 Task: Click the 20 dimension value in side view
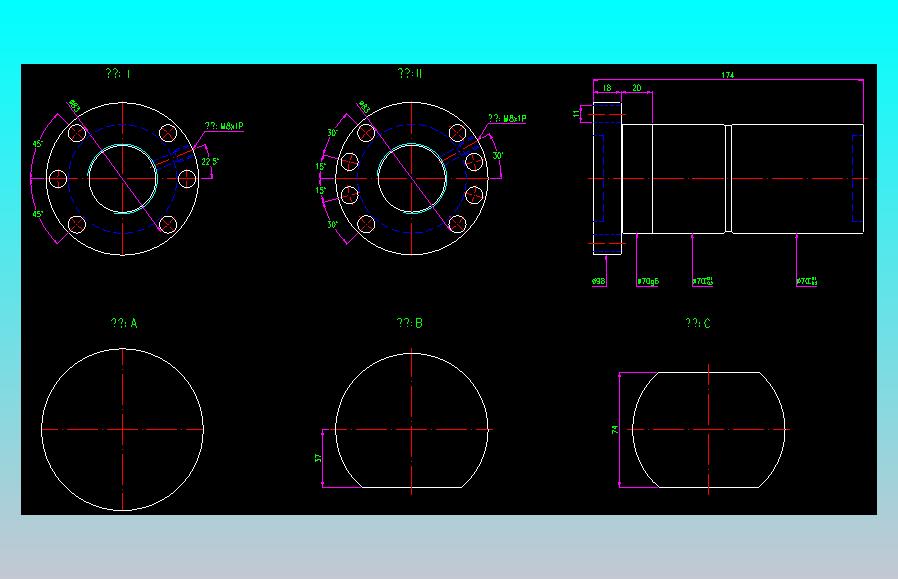click(636, 88)
